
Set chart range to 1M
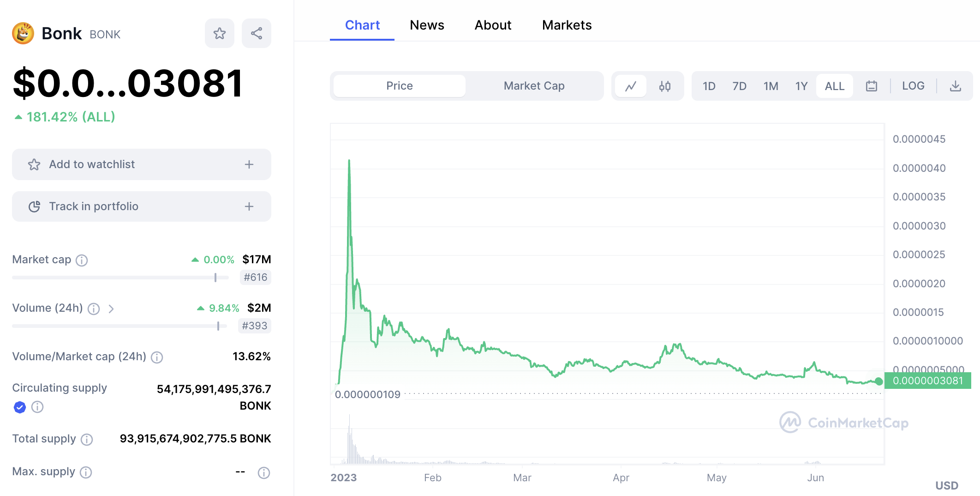point(771,86)
